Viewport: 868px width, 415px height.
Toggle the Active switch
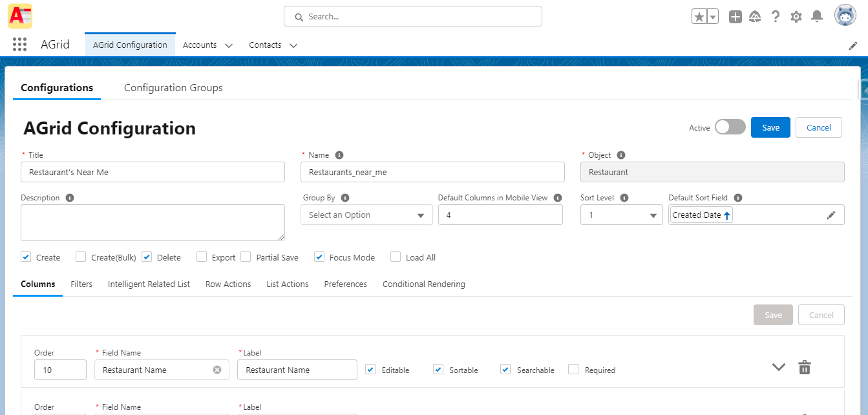[x=730, y=127]
